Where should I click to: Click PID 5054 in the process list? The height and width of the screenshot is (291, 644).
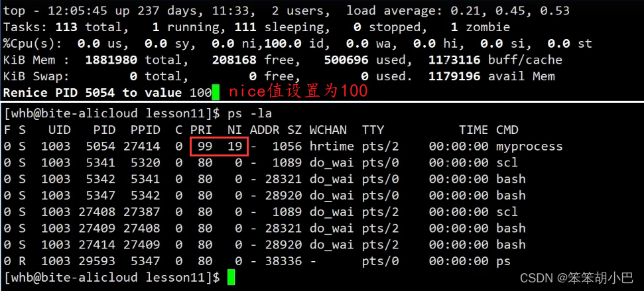point(100,146)
